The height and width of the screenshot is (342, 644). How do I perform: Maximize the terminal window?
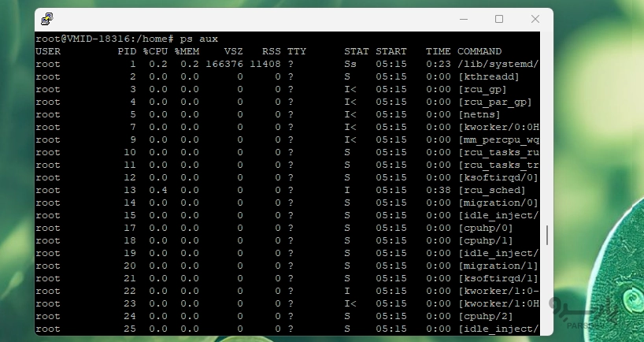[499, 19]
